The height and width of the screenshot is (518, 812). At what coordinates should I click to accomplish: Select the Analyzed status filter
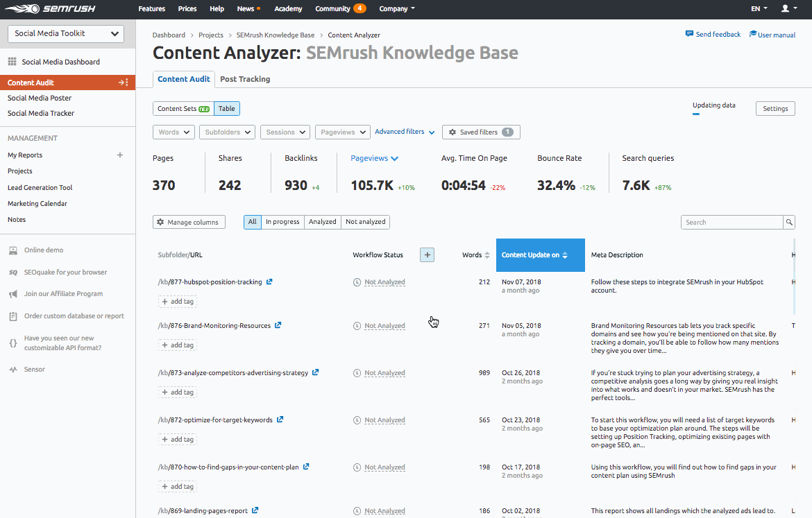(x=323, y=222)
